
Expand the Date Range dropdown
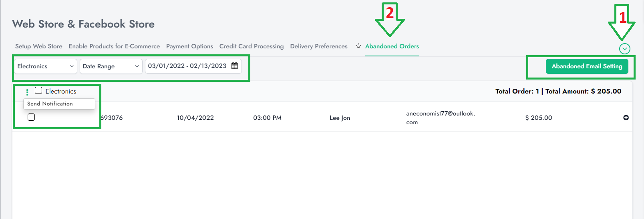(x=111, y=66)
